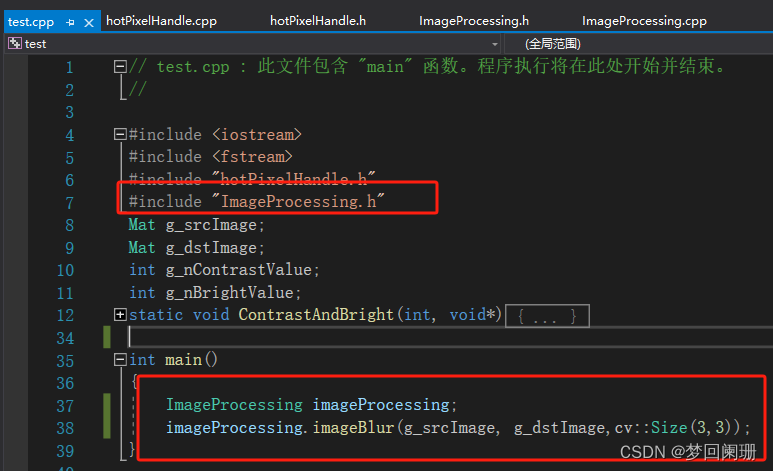Click the imageBlur method call

coord(353,427)
